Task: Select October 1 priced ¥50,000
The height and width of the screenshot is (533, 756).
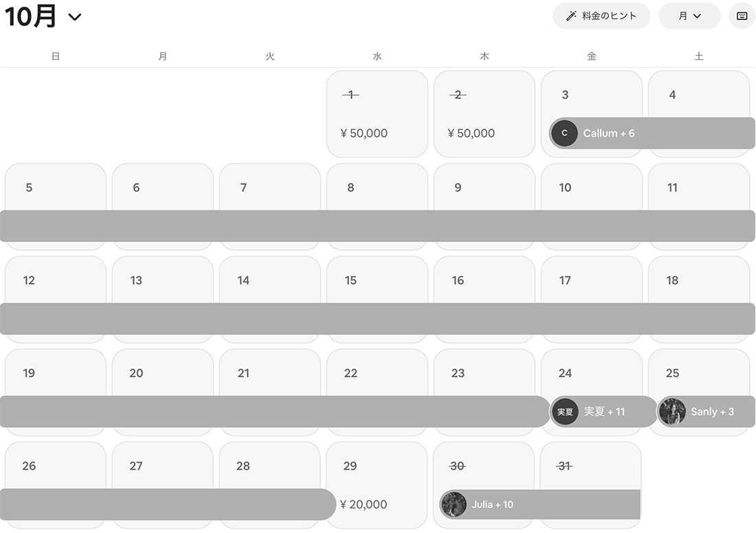Action: [x=377, y=113]
